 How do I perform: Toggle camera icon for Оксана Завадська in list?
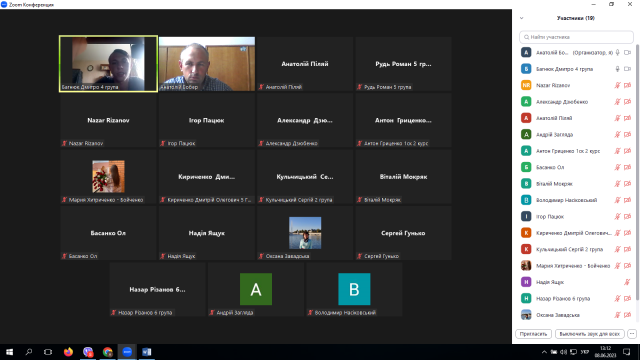coord(628,315)
